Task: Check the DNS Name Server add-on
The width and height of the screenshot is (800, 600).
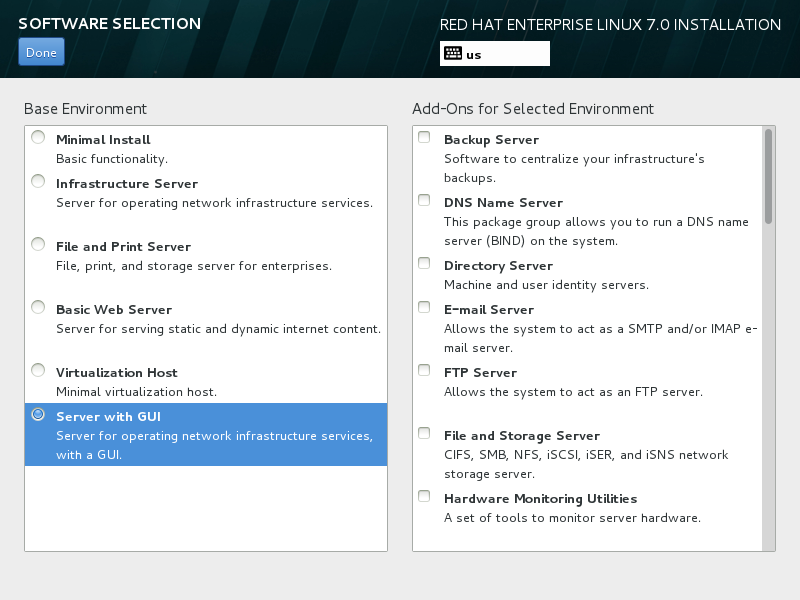Action: pos(424,201)
